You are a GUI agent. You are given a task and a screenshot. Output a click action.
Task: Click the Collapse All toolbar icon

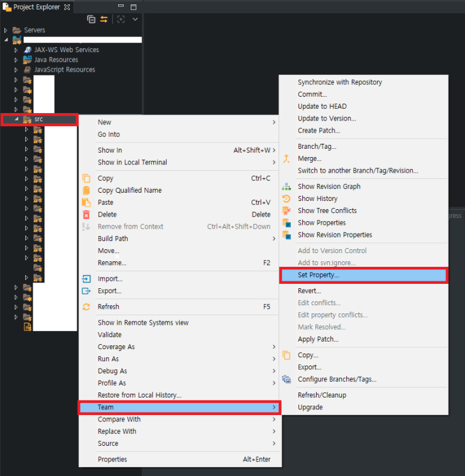92,19
